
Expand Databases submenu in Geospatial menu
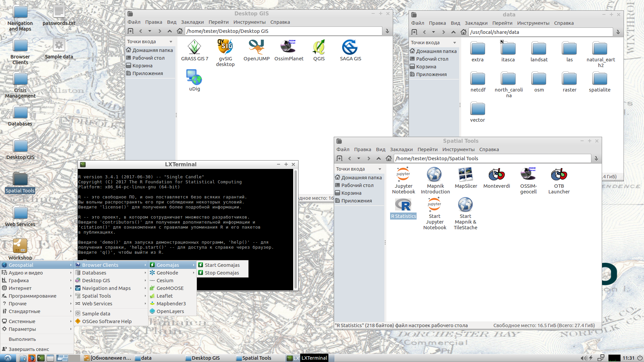pyautogui.click(x=111, y=273)
